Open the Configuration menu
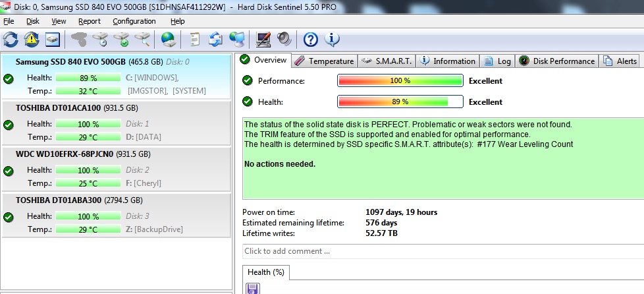 click(134, 21)
